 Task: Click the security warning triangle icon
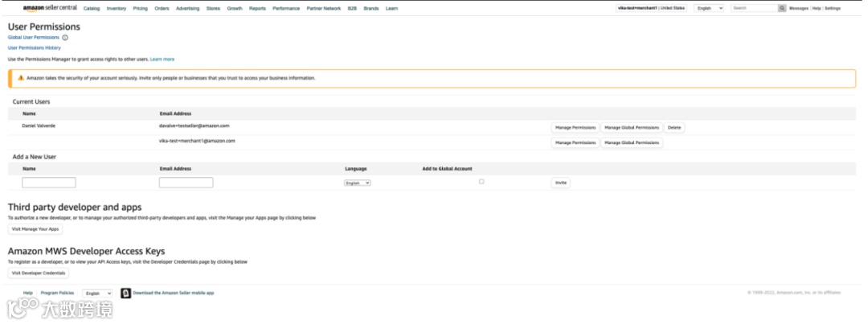(21, 78)
